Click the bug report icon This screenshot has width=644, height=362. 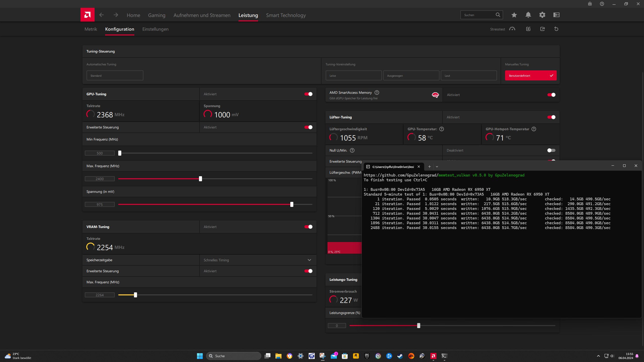[590, 4]
